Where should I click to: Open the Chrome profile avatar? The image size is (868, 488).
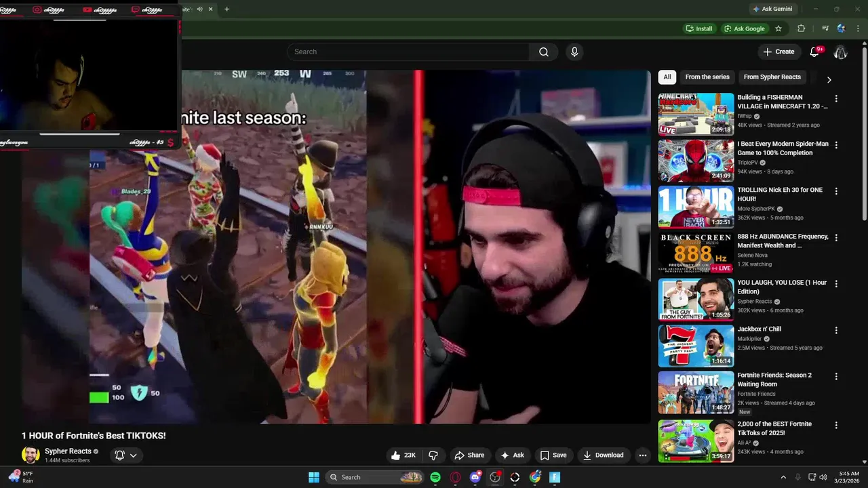pos(842,28)
